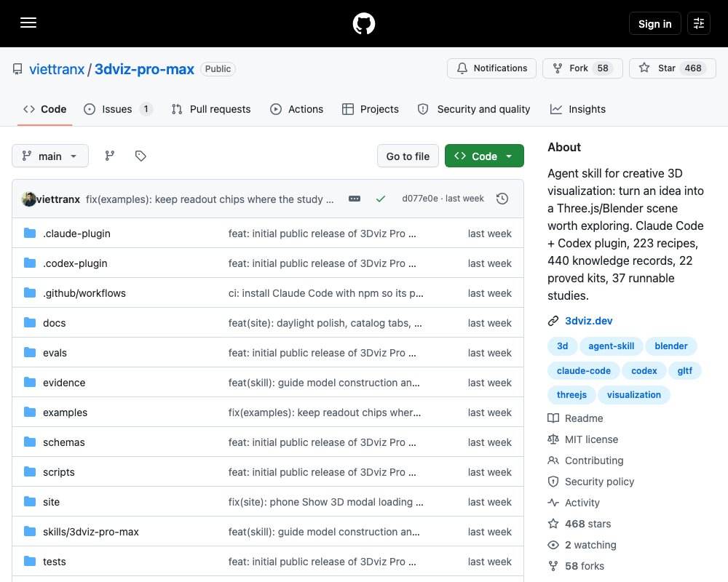The image size is (728, 582).
Task: View branches via branch icon
Action: coord(110,156)
